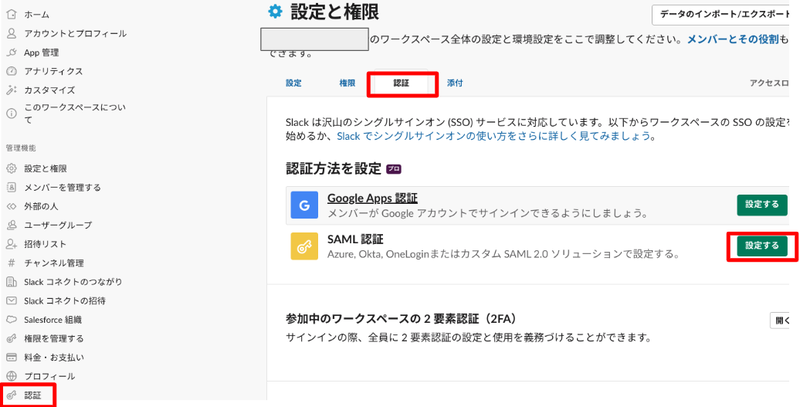Open ユーザーグループ menu item
800x407 pixels.
pos(58,225)
